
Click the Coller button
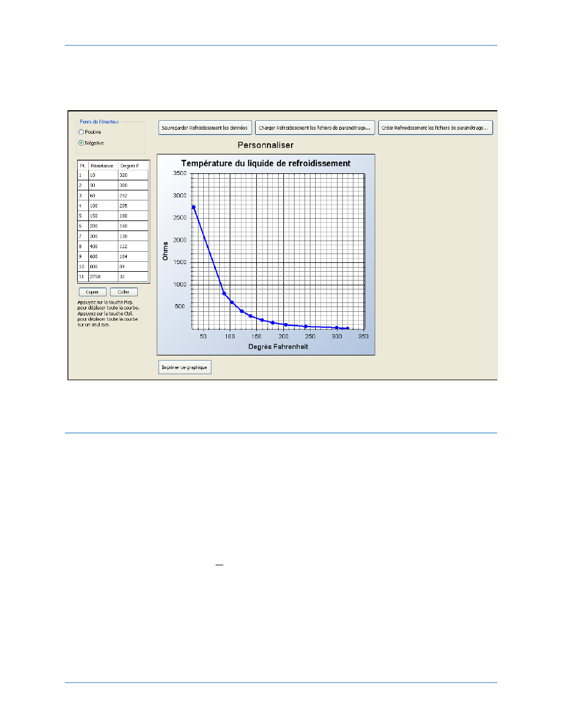point(124,292)
